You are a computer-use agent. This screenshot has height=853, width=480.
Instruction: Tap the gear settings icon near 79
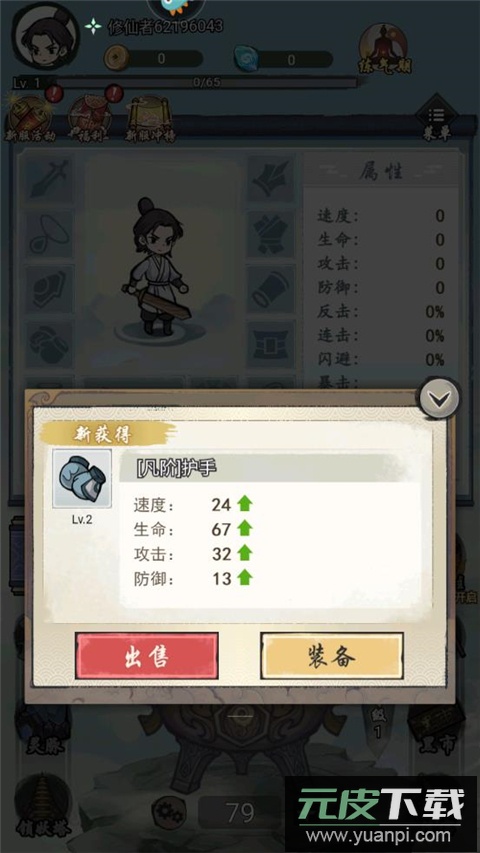[x=169, y=812]
